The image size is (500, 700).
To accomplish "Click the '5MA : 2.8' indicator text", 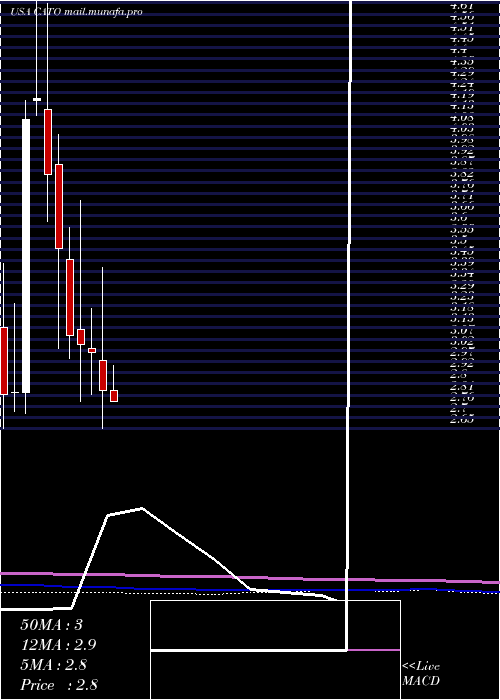I will pos(55,665).
